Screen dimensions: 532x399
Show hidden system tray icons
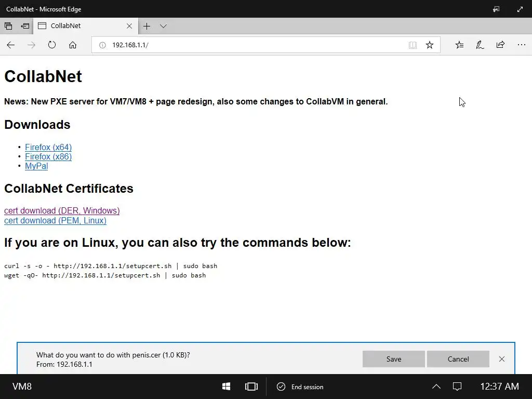436,387
